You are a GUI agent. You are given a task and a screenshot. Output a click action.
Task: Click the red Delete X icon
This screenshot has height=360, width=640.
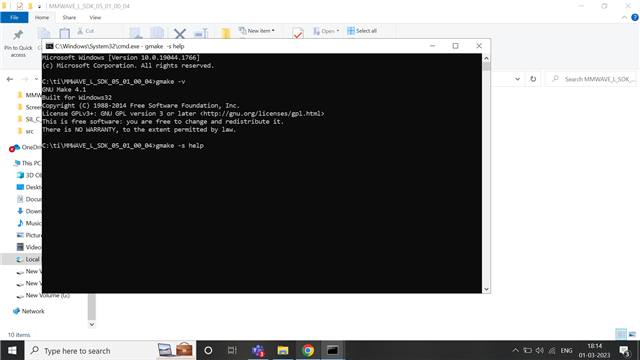point(180,33)
